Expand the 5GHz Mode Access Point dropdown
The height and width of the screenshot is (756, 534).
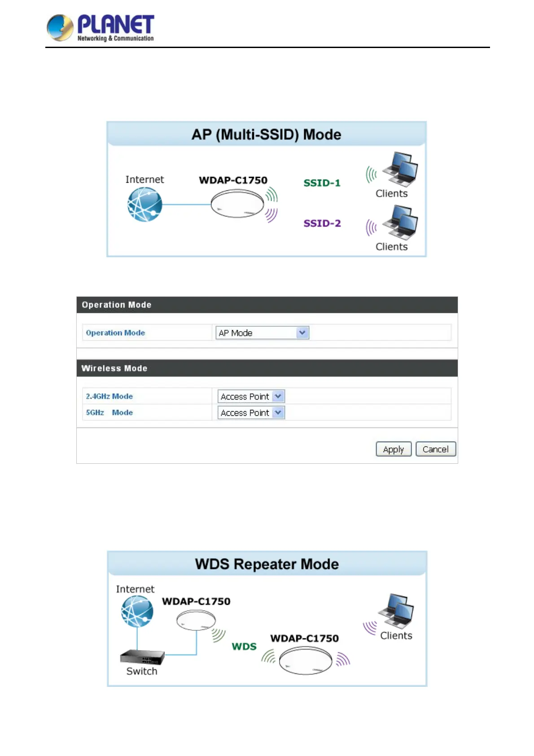(251, 413)
